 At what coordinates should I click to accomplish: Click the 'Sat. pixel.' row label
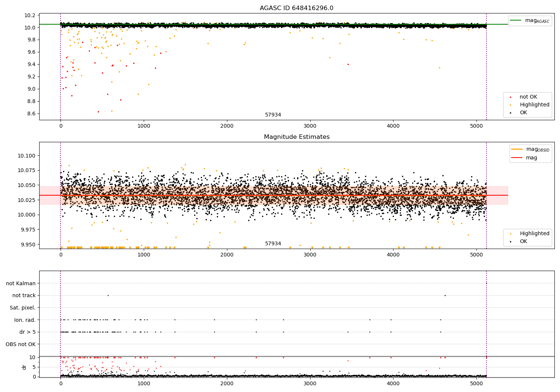coord(23,308)
